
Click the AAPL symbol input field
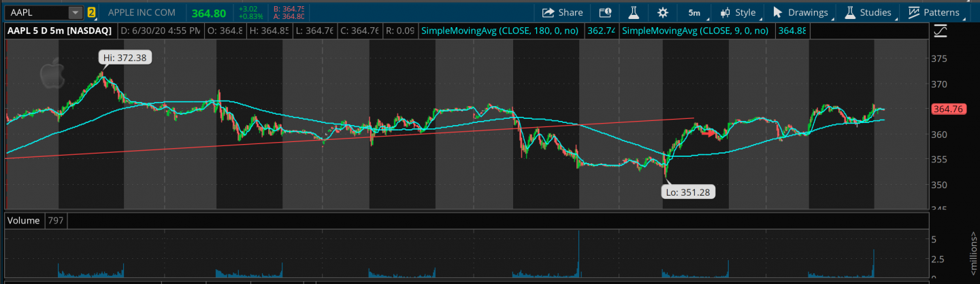(x=37, y=12)
